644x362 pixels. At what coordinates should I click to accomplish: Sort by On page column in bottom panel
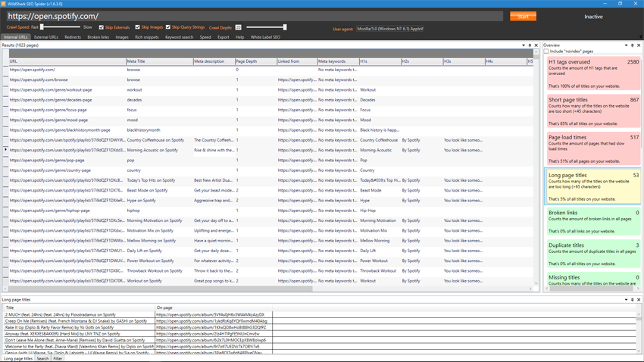(x=214, y=307)
